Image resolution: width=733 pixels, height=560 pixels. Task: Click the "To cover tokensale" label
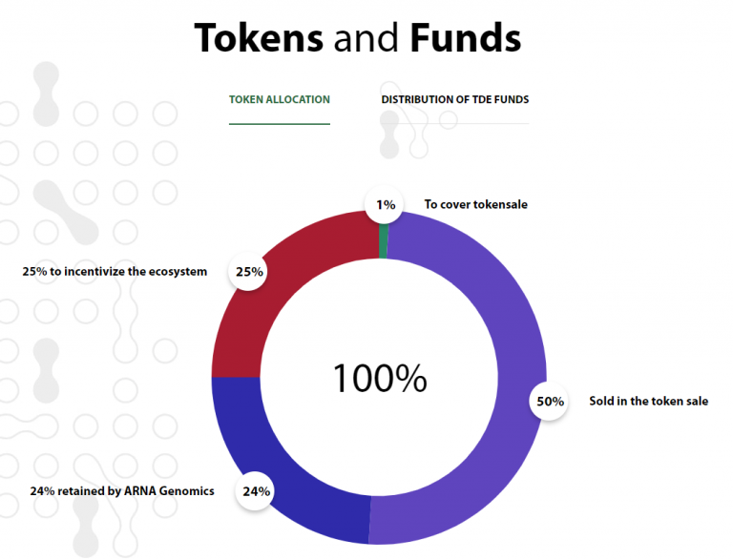[x=475, y=204]
